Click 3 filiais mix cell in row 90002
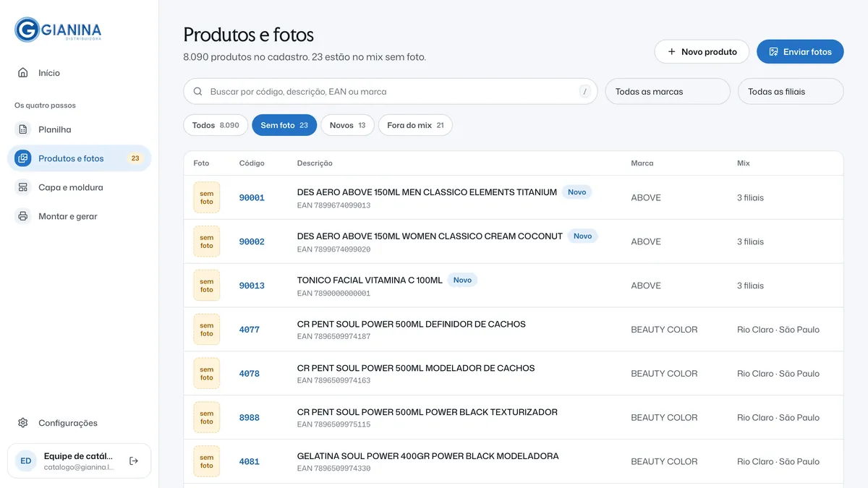868x488 pixels. pyautogui.click(x=750, y=241)
